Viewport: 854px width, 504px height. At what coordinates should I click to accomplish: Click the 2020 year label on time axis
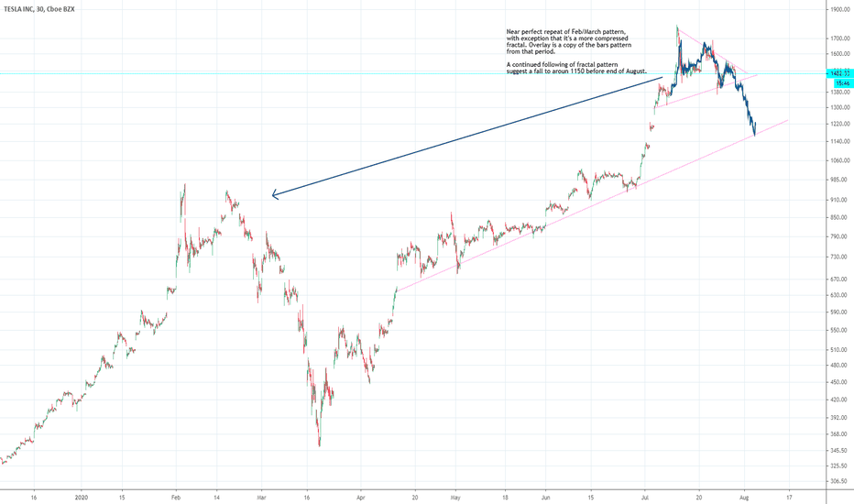[82, 498]
